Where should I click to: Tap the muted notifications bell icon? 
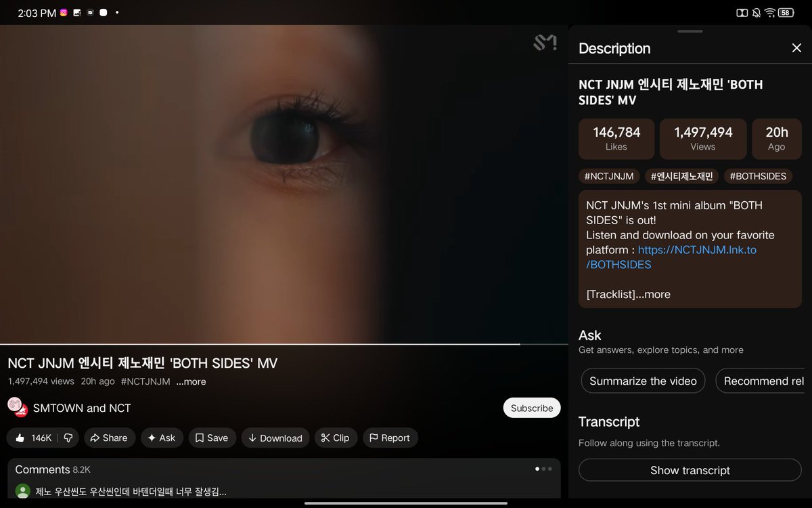tap(757, 12)
